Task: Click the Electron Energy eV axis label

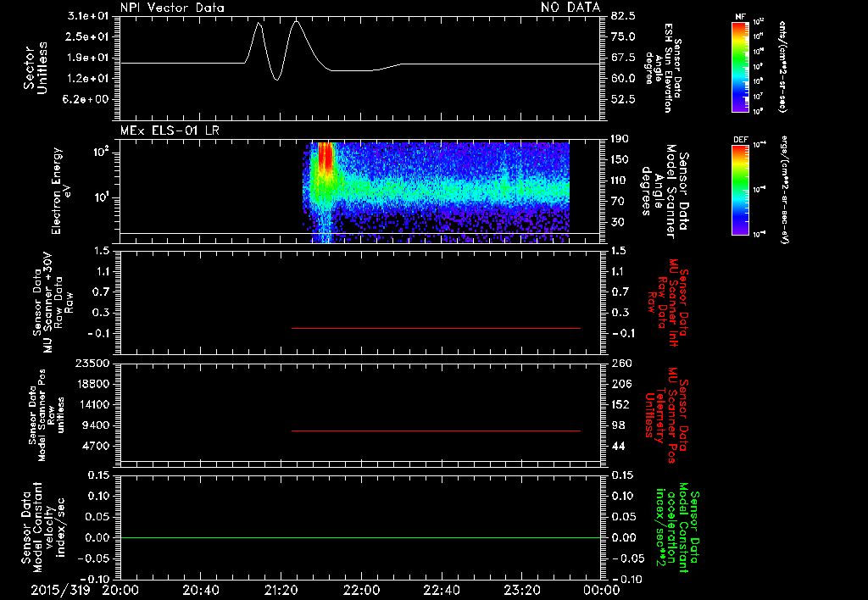Action: click(61, 191)
